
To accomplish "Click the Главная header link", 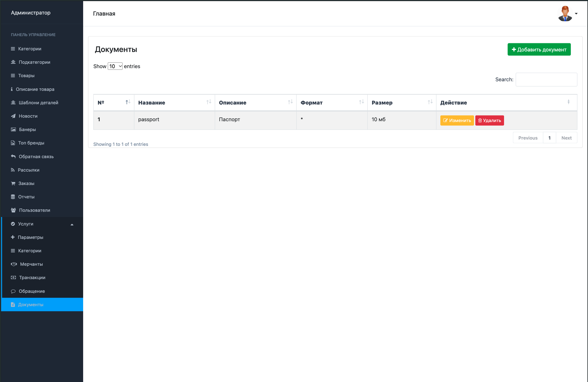I will [x=104, y=14].
